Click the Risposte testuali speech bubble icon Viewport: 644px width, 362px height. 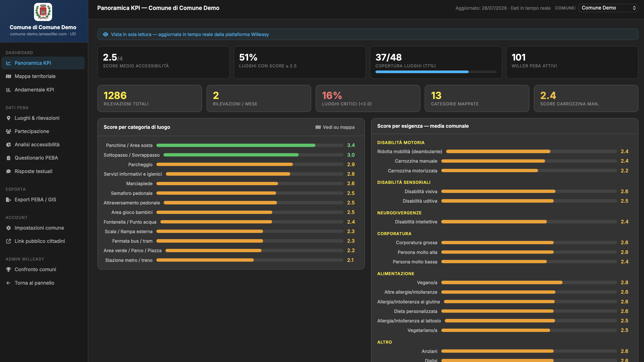(x=8, y=171)
